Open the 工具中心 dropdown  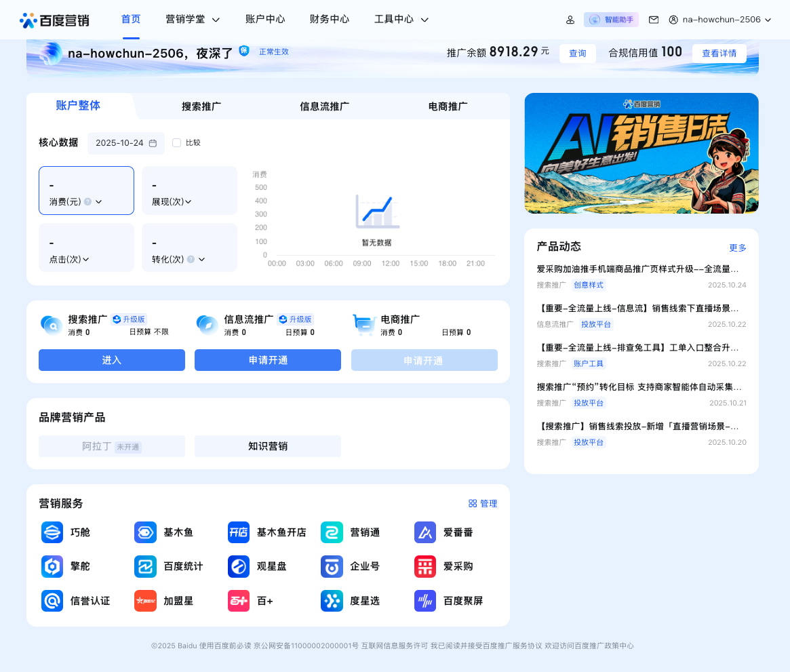(401, 20)
